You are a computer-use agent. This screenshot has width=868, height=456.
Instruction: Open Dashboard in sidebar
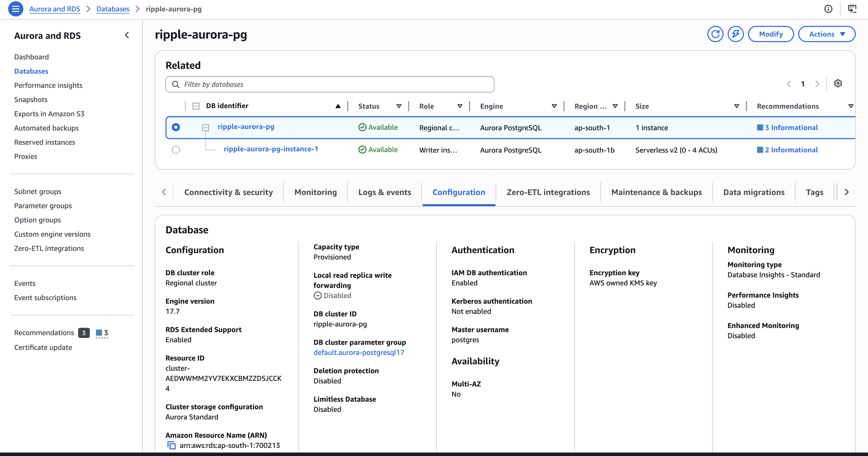pyautogui.click(x=31, y=57)
